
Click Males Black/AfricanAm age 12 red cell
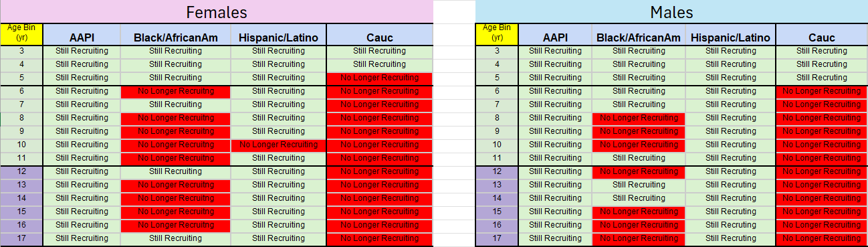coord(639,172)
